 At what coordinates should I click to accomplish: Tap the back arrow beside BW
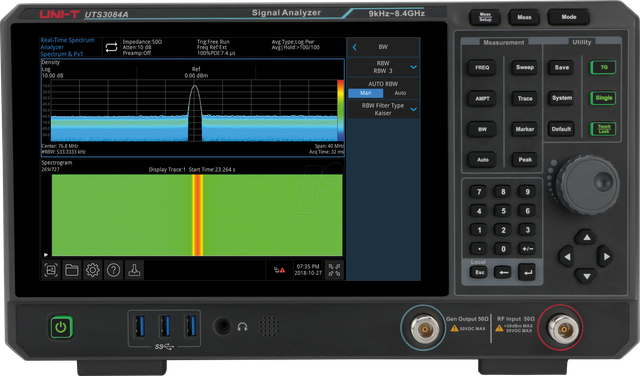tap(355, 47)
